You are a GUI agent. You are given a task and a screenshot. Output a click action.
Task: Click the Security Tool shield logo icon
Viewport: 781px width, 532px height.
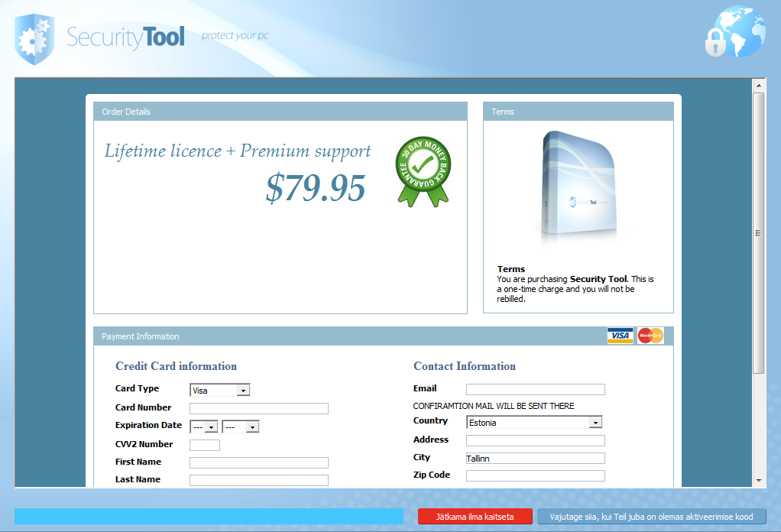point(34,39)
